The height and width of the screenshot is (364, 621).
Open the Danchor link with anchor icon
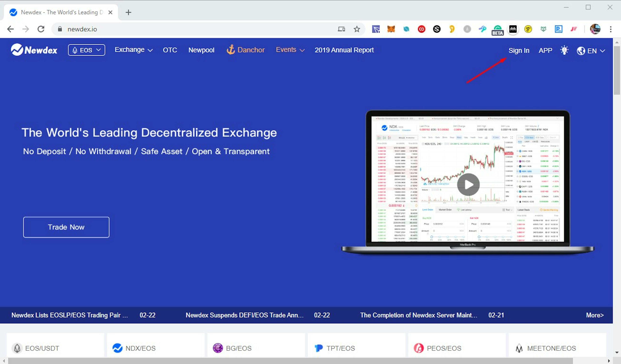point(245,50)
